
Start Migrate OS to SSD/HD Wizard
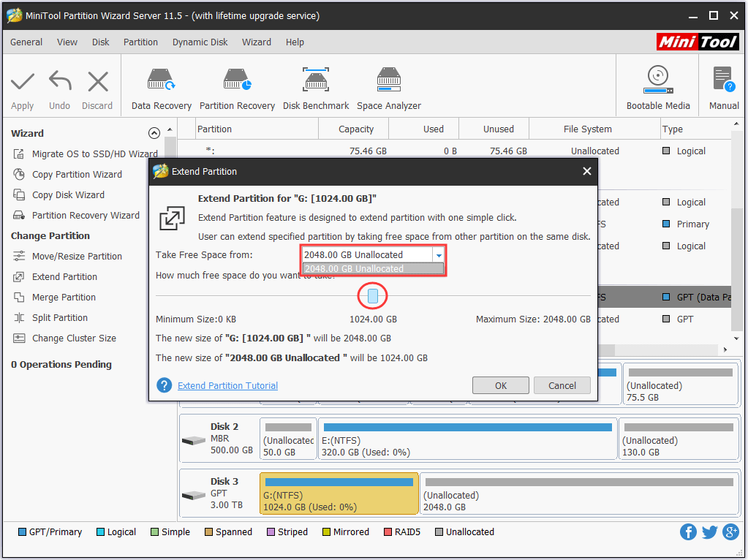click(86, 154)
